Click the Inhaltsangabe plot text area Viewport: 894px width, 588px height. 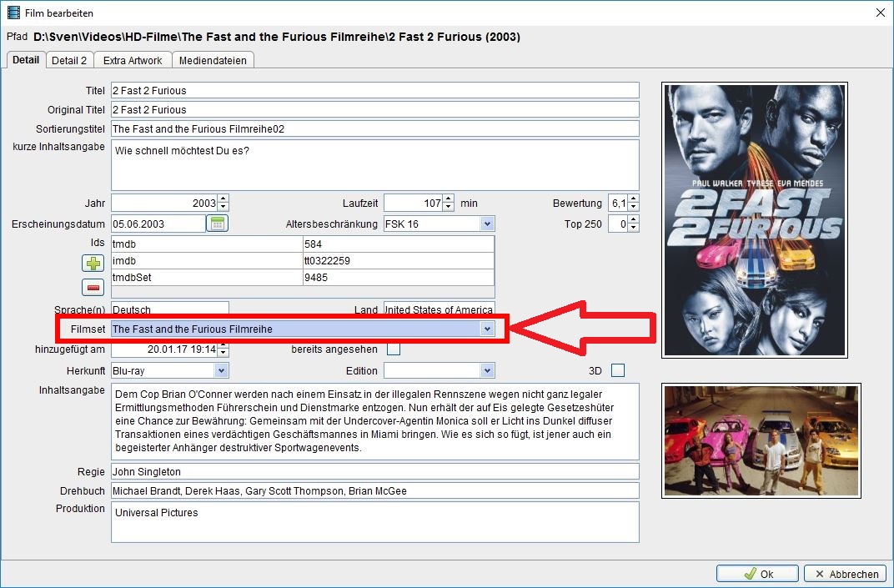(x=375, y=421)
